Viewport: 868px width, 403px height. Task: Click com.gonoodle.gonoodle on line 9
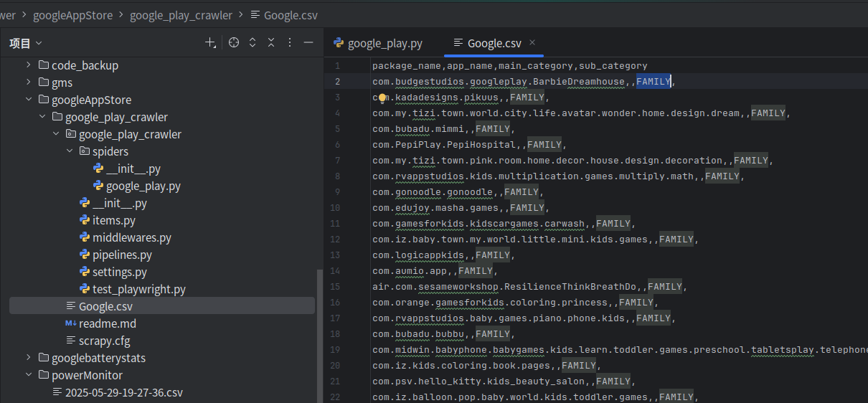click(433, 192)
